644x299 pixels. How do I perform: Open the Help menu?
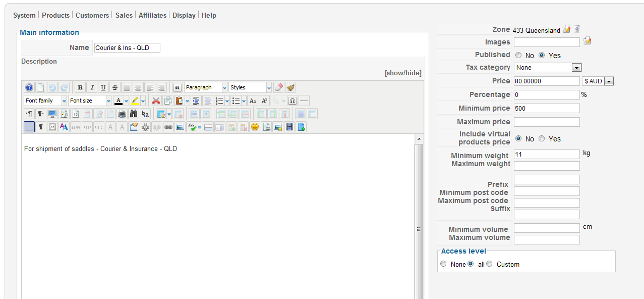(x=209, y=15)
